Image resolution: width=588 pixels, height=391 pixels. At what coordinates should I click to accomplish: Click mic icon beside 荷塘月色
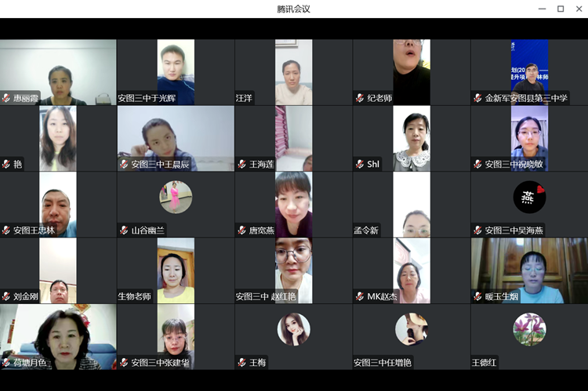pyautogui.click(x=6, y=363)
